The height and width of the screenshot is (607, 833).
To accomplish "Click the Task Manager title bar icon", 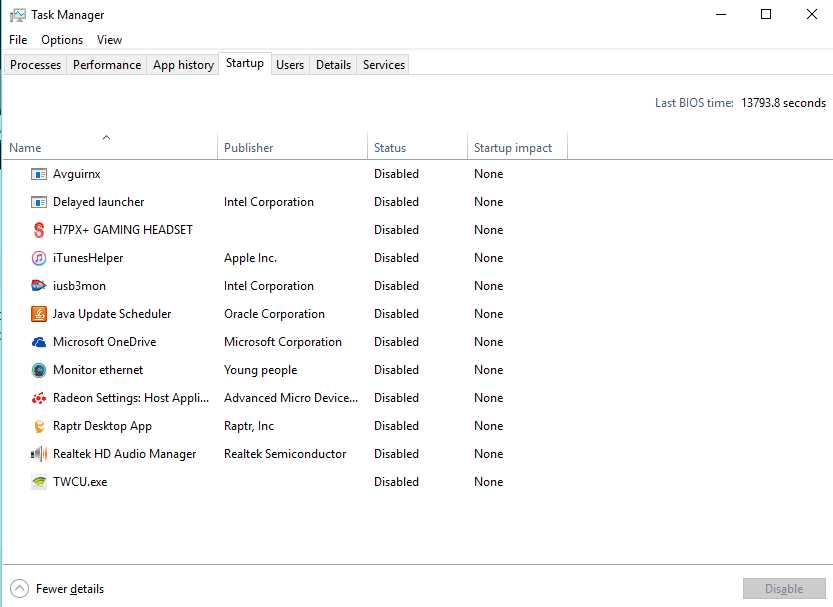I will pyautogui.click(x=18, y=15).
